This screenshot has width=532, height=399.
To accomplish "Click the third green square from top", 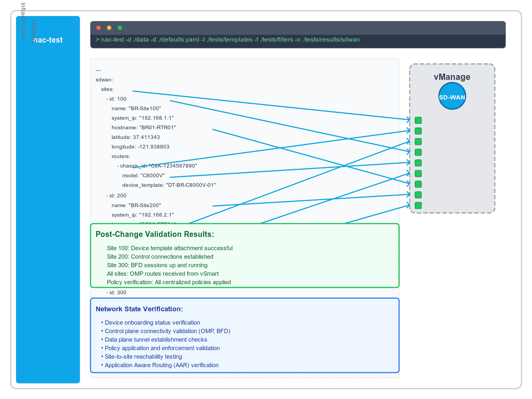I will 418,142.
